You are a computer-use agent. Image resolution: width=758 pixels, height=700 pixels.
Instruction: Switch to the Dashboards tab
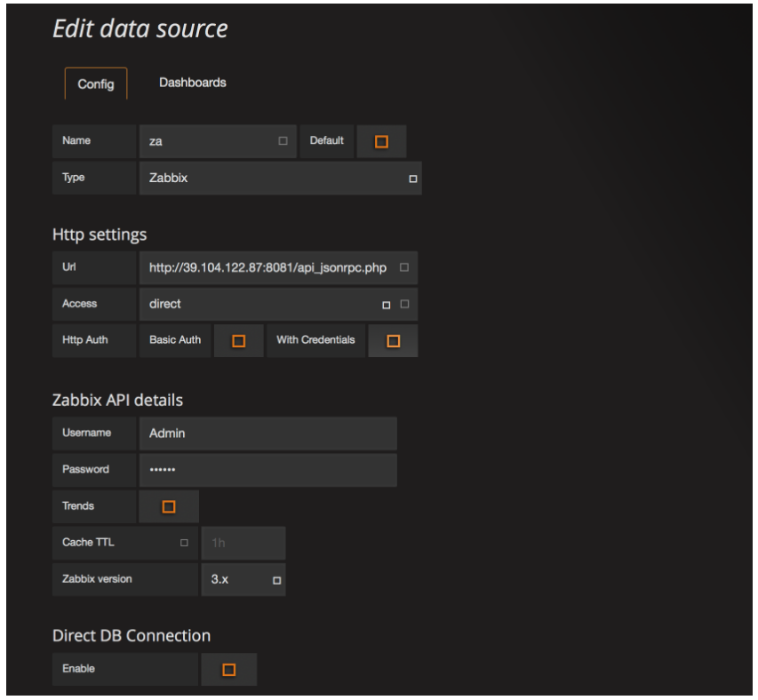click(x=193, y=83)
